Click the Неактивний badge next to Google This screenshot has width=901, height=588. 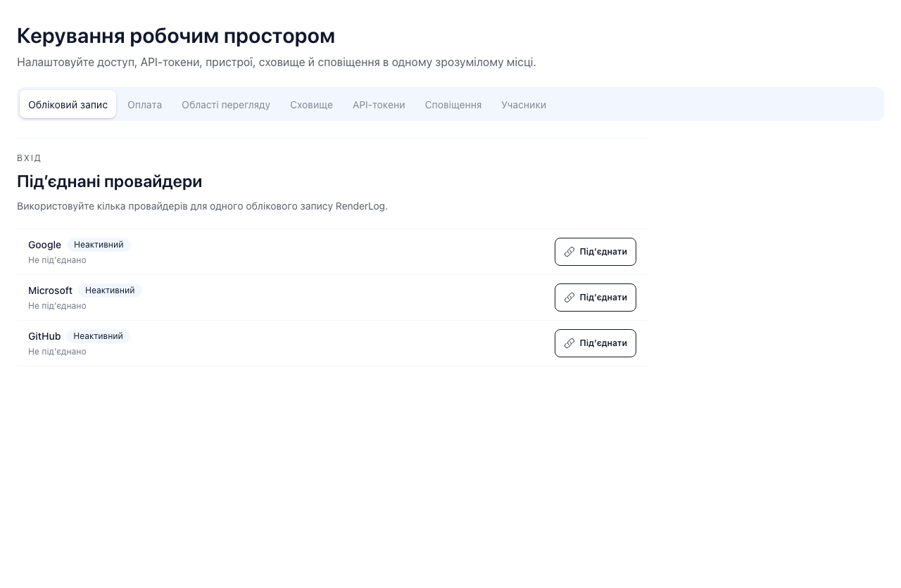click(x=99, y=245)
